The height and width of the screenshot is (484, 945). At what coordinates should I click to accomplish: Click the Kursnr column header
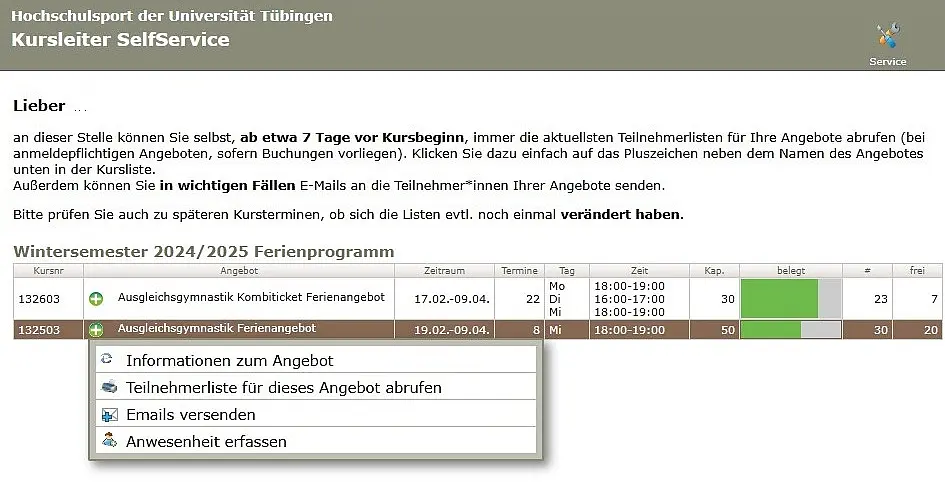[49, 271]
